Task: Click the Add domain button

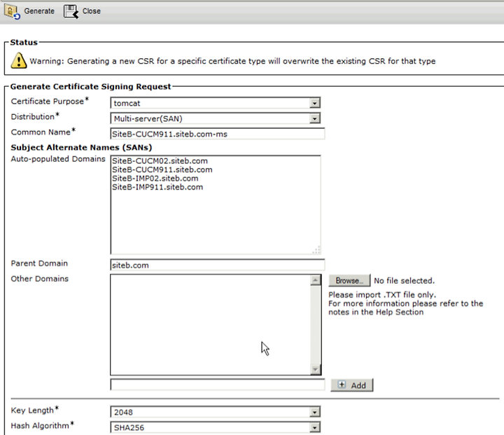Action: [x=352, y=385]
